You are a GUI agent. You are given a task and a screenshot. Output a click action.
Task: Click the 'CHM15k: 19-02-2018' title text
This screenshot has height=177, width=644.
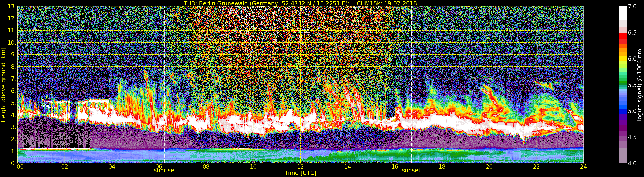pyautogui.click(x=387, y=3)
